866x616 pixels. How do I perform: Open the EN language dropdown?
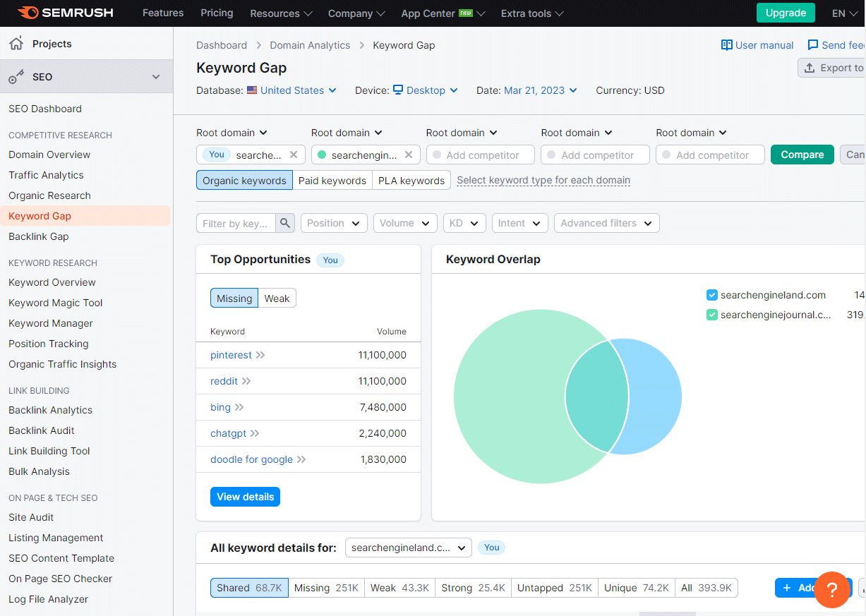coord(846,13)
